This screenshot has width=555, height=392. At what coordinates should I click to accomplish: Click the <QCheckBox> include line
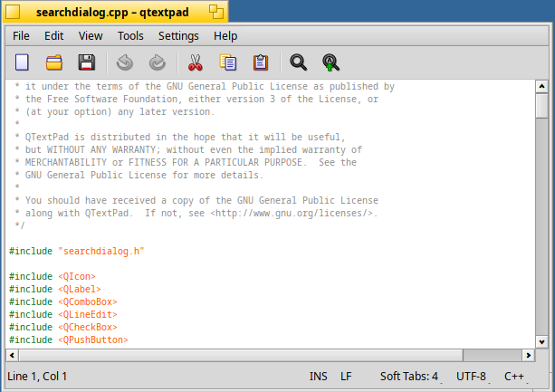pyautogui.click(x=63, y=327)
